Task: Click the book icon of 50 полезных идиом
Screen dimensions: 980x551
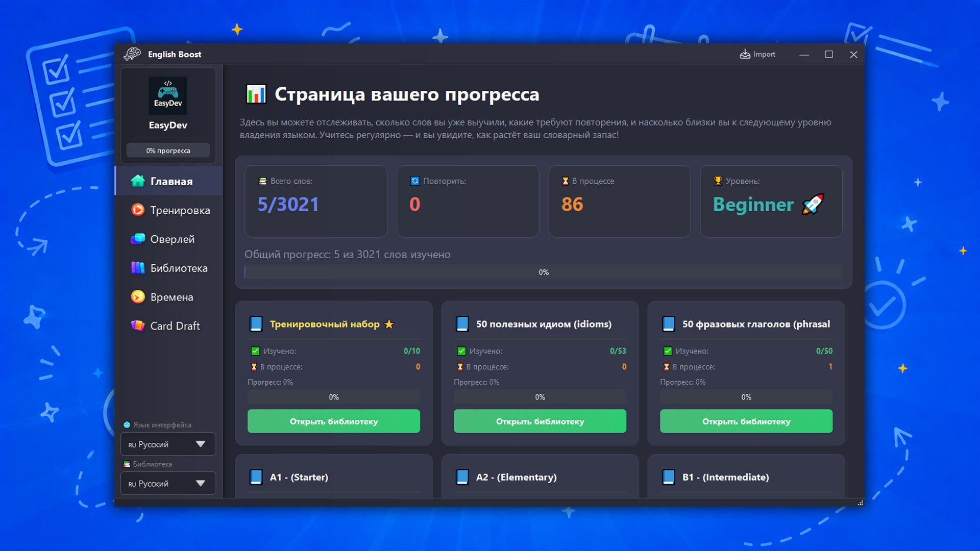Action: pos(462,324)
